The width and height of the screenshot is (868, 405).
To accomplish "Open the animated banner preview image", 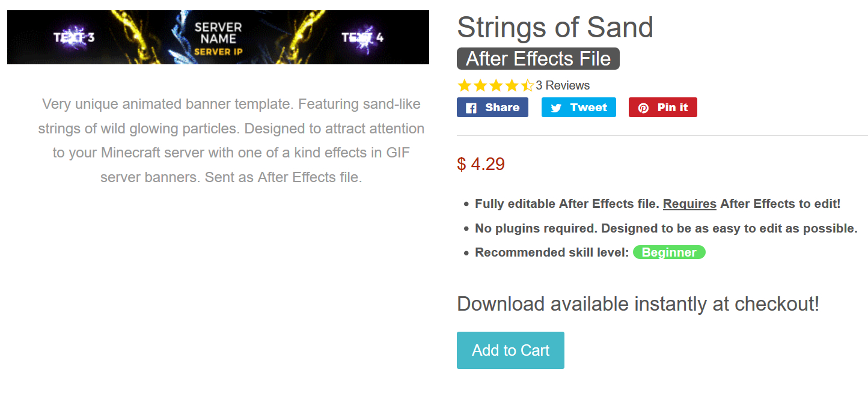I will (x=218, y=37).
